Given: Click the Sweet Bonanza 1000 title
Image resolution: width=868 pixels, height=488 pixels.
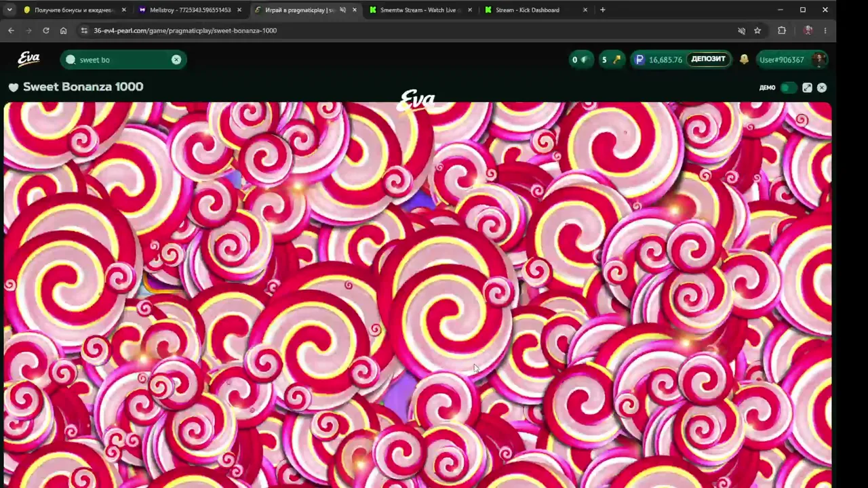Looking at the screenshot, I should [83, 87].
